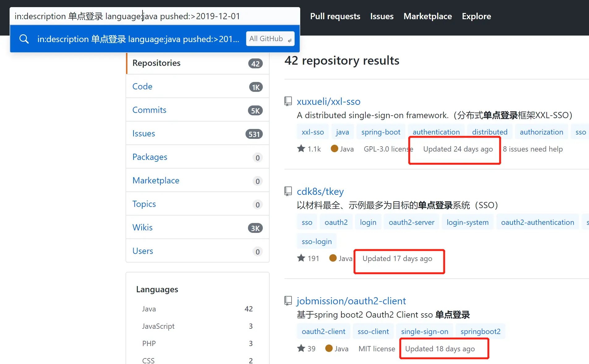Filter results by PHP language
The width and height of the screenshot is (589, 364).
click(x=197, y=343)
